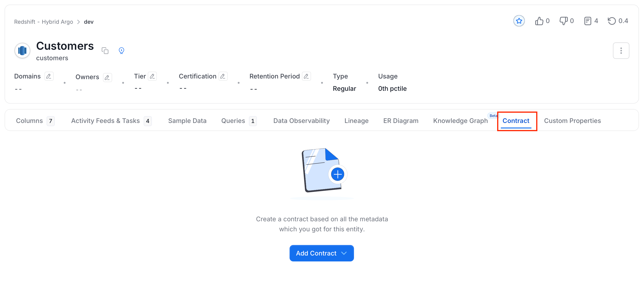644x292 pixels.
Task: Click the lightbulb suggestion icon beside Customers
Action: [121, 51]
